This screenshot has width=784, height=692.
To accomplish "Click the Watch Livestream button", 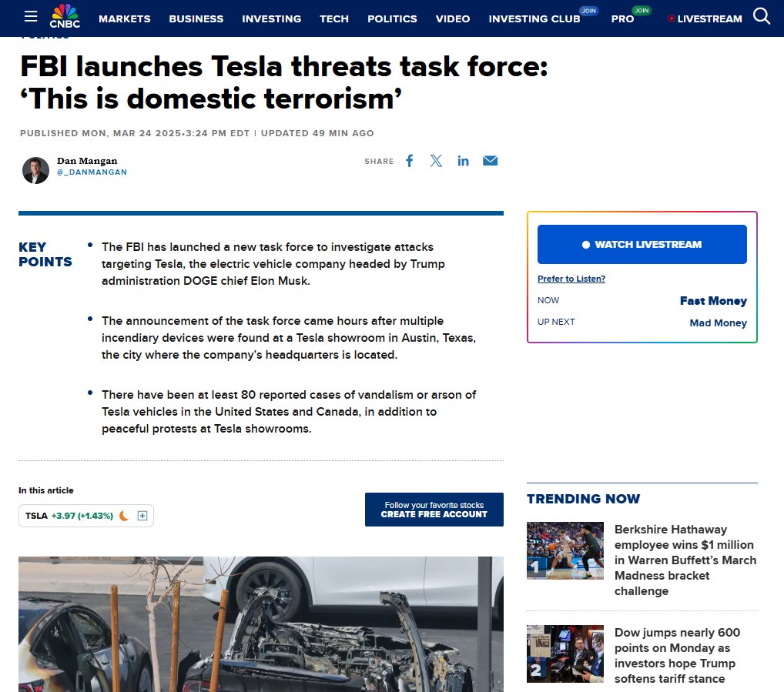I will tap(642, 244).
